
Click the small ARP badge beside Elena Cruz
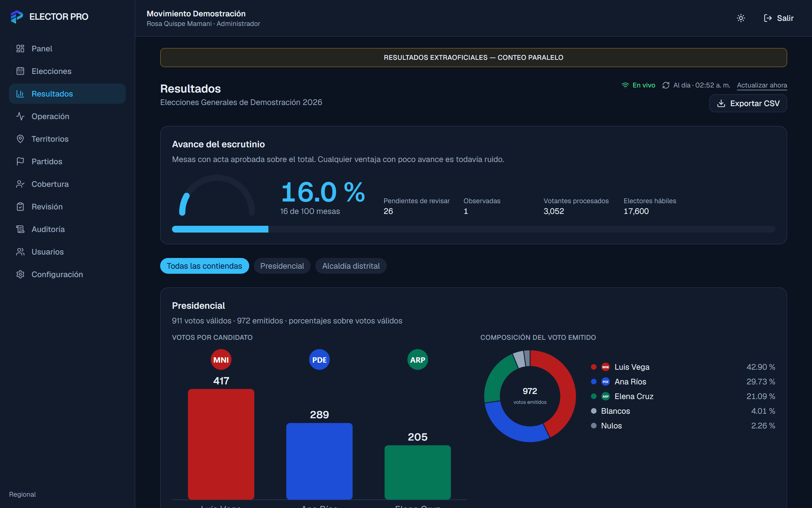pos(605,397)
